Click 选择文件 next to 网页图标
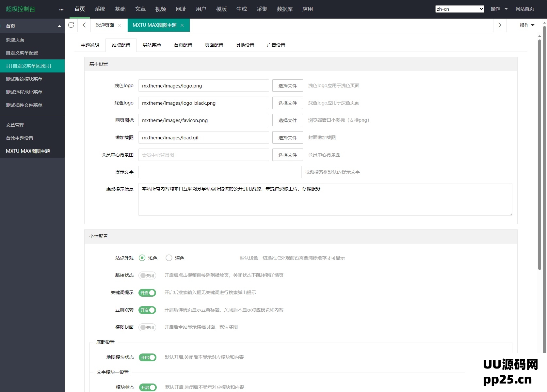547x392 pixels. pos(287,120)
